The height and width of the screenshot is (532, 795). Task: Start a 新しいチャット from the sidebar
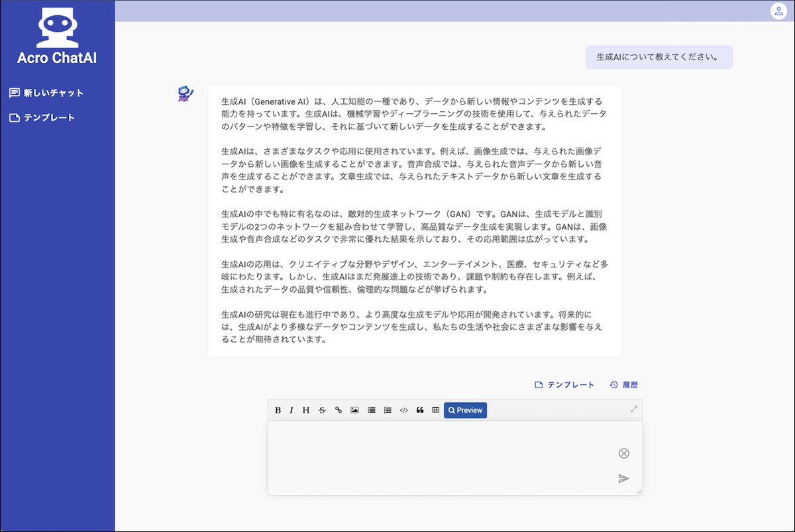46,93
